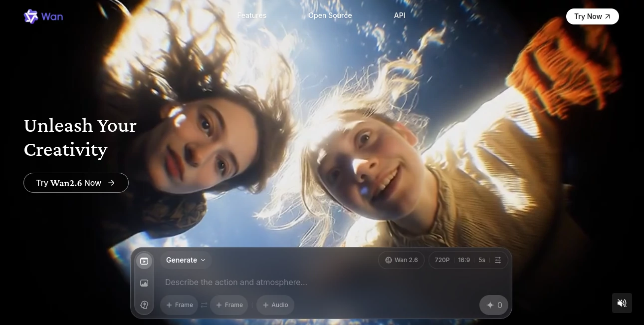Expand the Generate mode dropdown
The height and width of the screenshot is (325, 644).
[185, 260]
